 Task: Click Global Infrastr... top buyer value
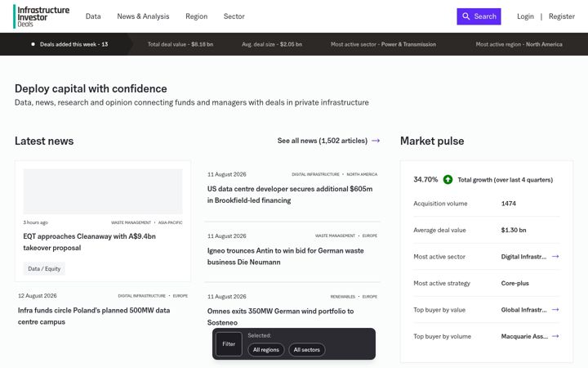(x=523, y=310)
